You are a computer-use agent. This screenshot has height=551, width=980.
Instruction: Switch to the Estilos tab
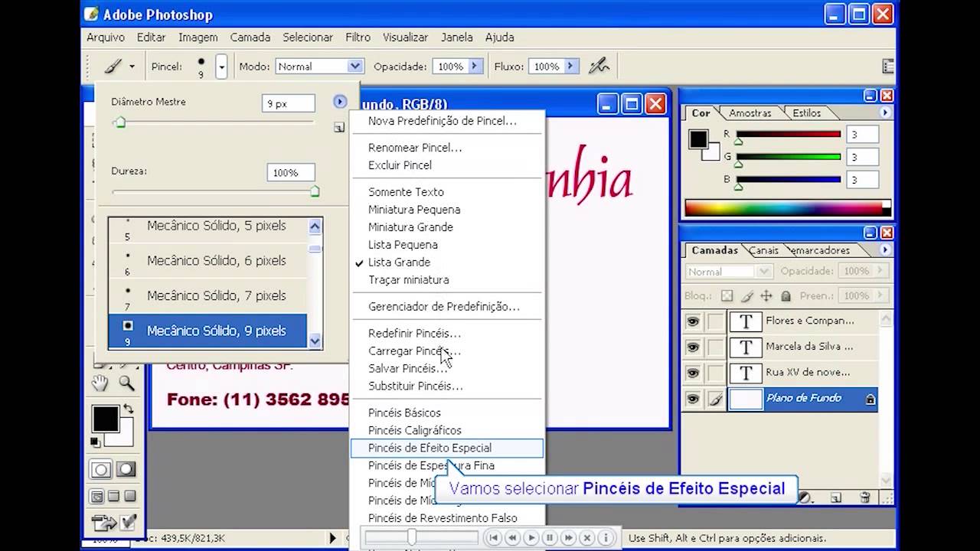(x=806, y=112)
